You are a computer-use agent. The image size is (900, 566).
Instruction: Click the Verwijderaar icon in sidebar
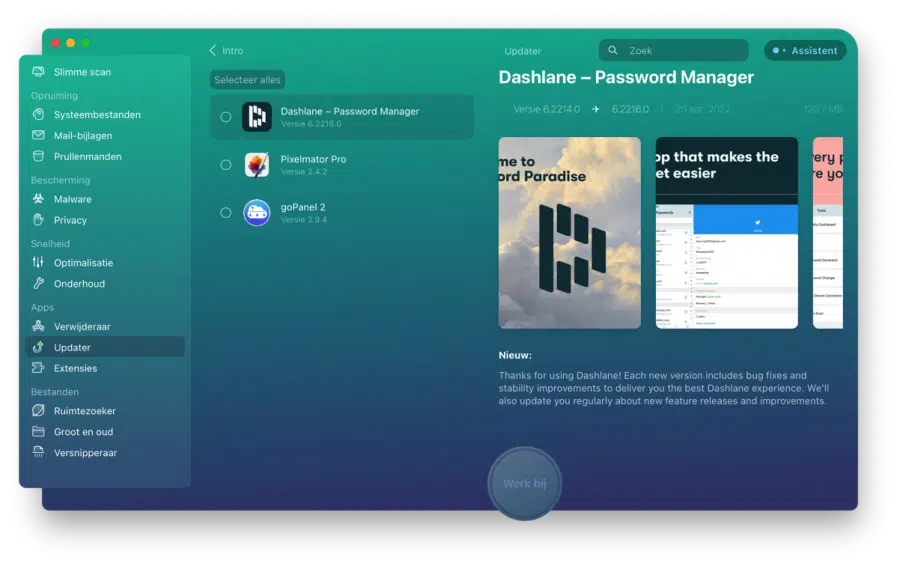[38, 326]
